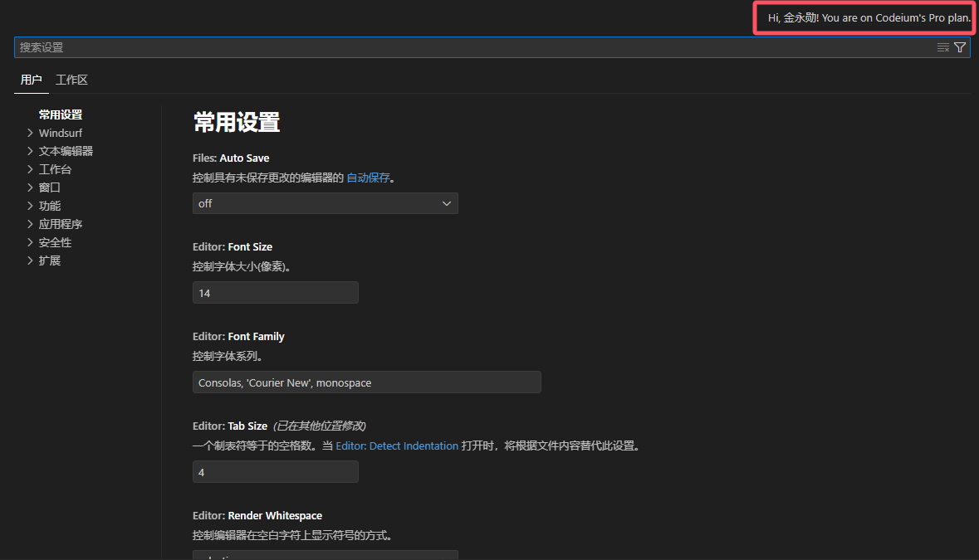Click the 控制字体系列 description text
The height and width of the screenshot is (560, 979).
[x=228, y=356]
